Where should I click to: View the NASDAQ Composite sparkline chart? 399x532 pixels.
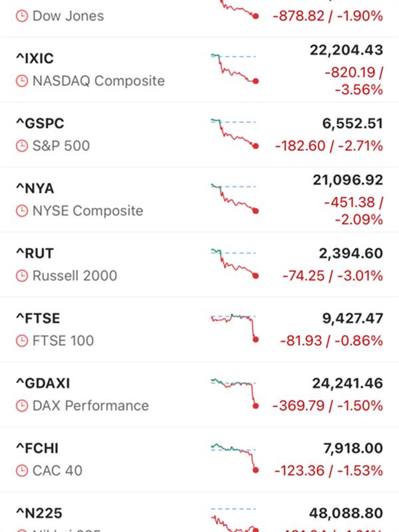[x=234, y=68]
